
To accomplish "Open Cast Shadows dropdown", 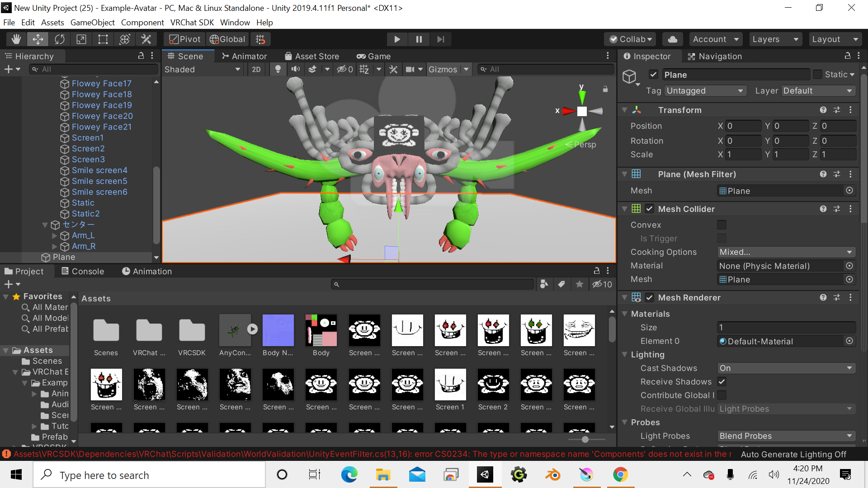I will tap(786, 368).
